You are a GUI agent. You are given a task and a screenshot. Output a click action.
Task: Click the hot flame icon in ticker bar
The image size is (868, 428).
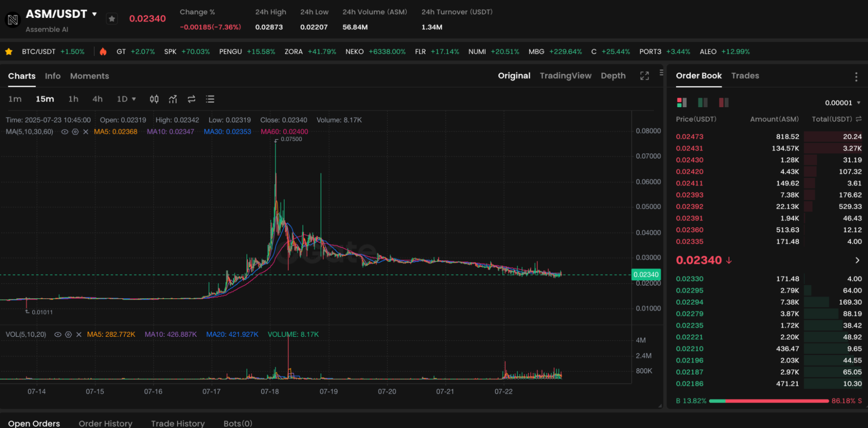(x=103, y=52)
